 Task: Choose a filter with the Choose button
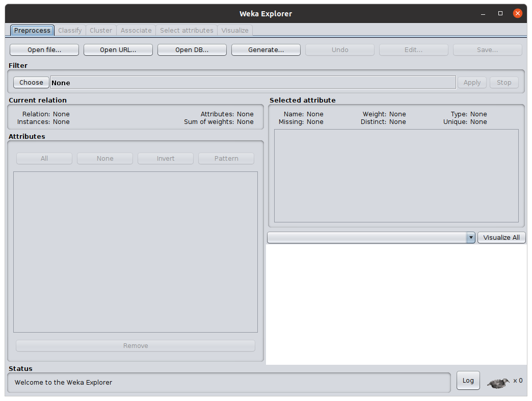[31, 83]
